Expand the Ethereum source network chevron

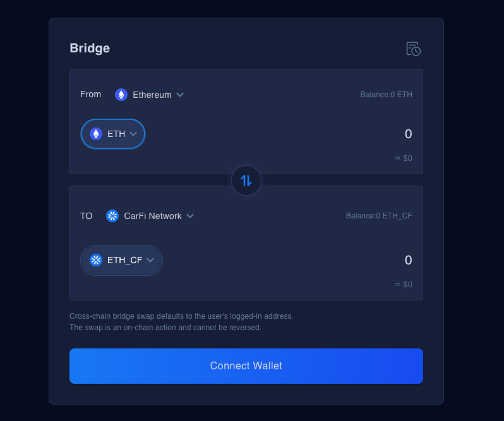[x=180, y=95]
